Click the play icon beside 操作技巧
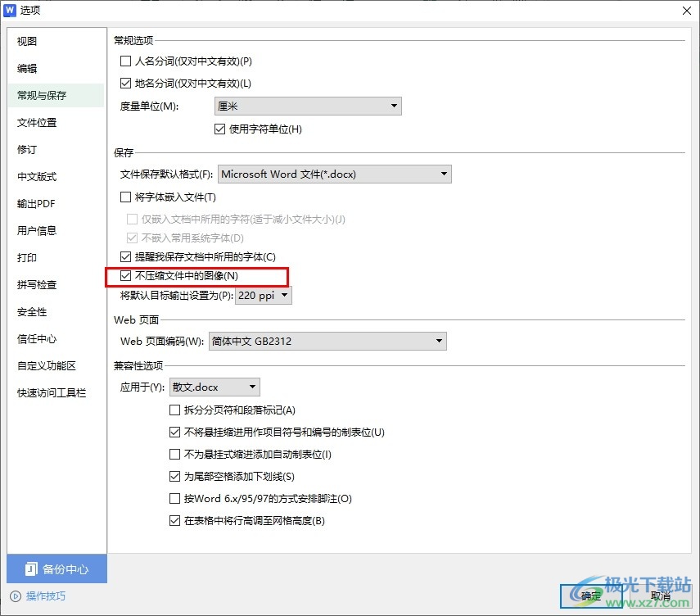This screenshot has width=700, height=616. pyautogui.click(x=16, y=596)
